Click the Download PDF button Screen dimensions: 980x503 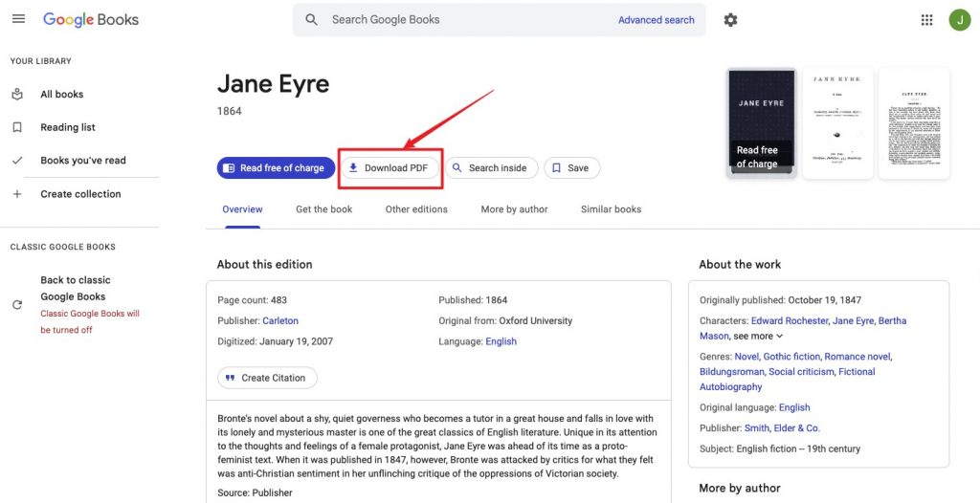click(390, 168)
